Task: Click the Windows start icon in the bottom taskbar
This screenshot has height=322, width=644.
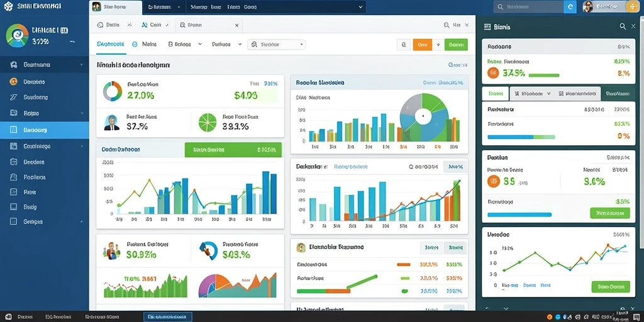Action: coord(8,317)
